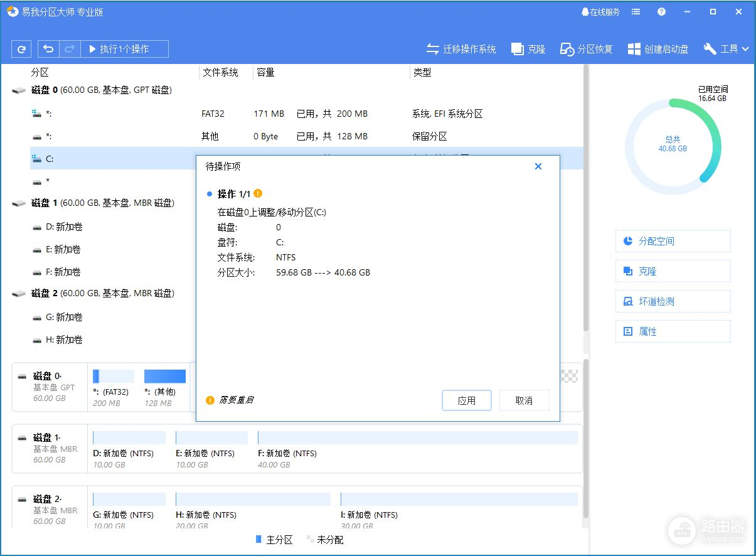This screenshot has width=756, height=556.
Task: Open the hamburger list menu in title bar
Action: pos(636,12)
